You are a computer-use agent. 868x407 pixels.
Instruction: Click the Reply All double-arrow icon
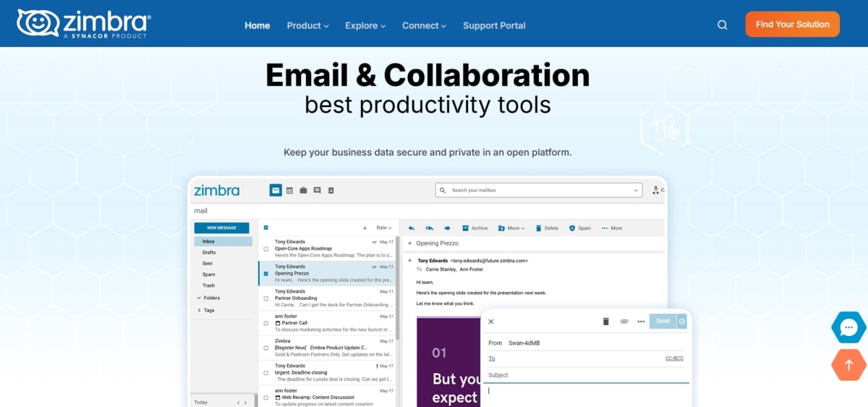point(430,228)
